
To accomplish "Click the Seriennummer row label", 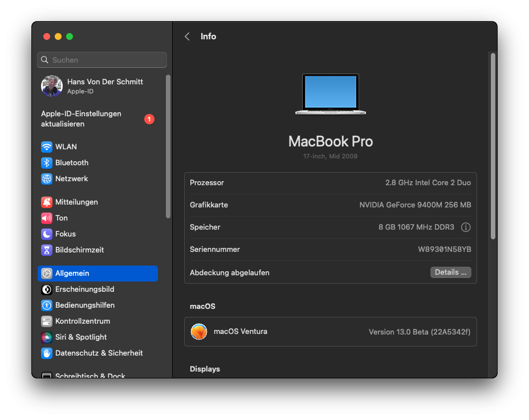I will click(x=215, y=249).
